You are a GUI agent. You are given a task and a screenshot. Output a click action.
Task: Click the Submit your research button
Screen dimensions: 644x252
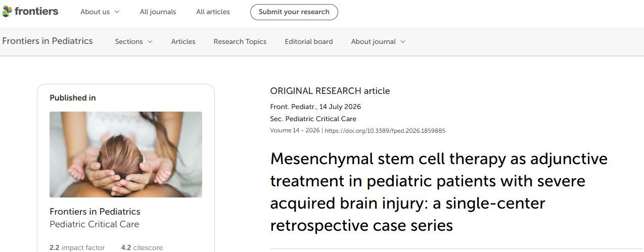click(294, 12)
